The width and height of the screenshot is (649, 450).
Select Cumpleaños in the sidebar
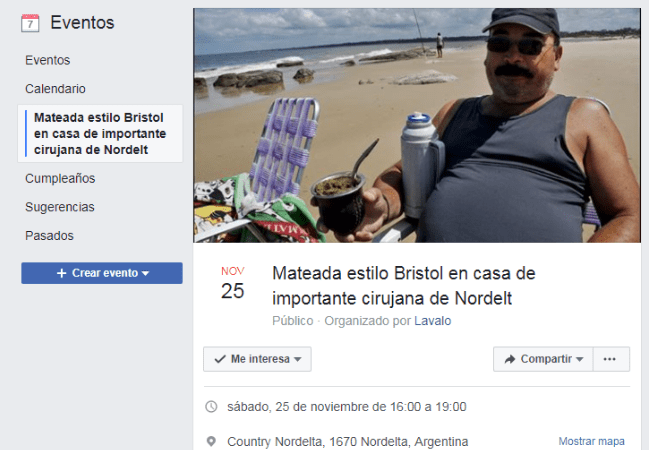pyautogui.click(x=60, y=178)
